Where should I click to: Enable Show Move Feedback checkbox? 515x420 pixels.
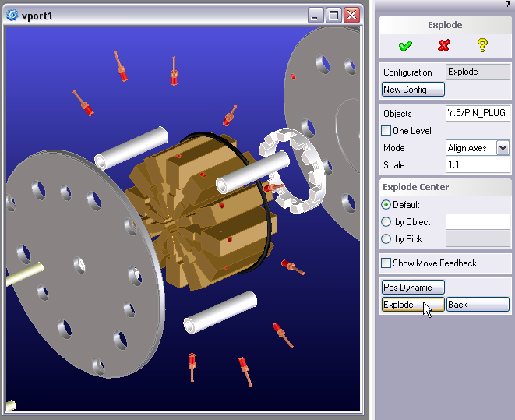(x=386, y=263)
